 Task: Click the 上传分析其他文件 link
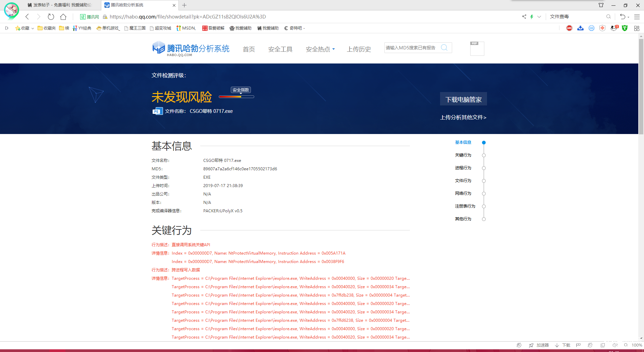[463, 117]
